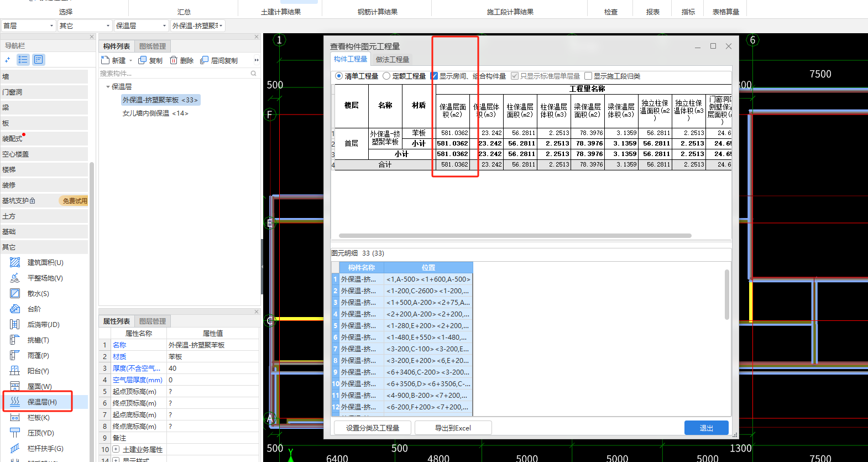Select 阳台(Y) component icon
The image size is (868, 462).
[x=15, y=371]
